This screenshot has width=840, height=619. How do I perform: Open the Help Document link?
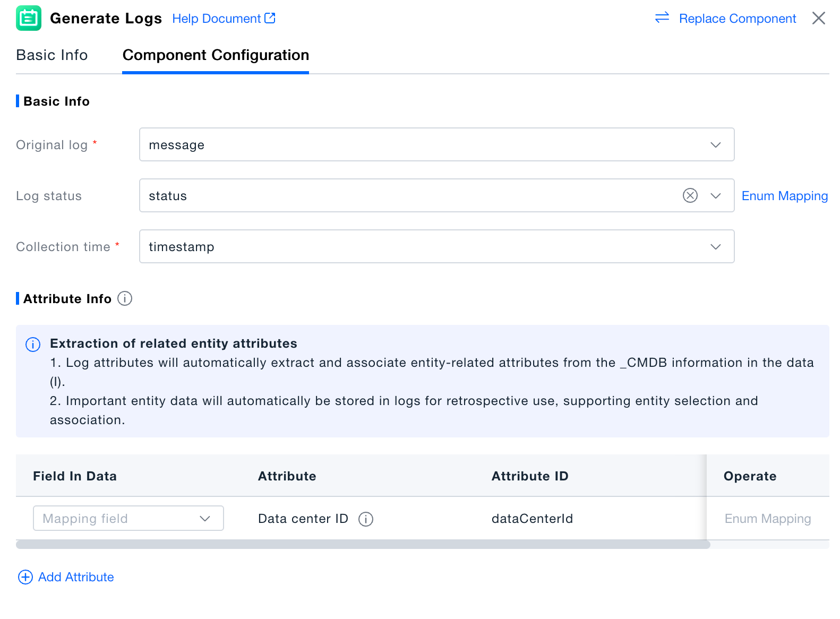click(224, 19)
